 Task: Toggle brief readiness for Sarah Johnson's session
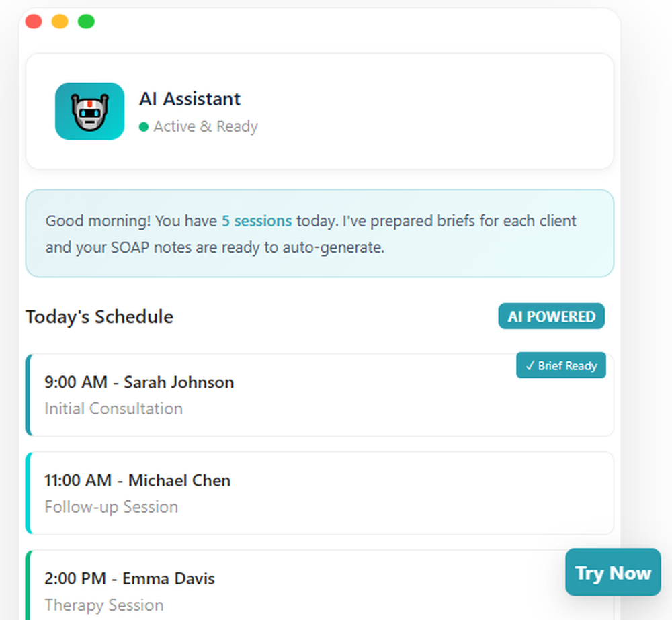(561, 365)
